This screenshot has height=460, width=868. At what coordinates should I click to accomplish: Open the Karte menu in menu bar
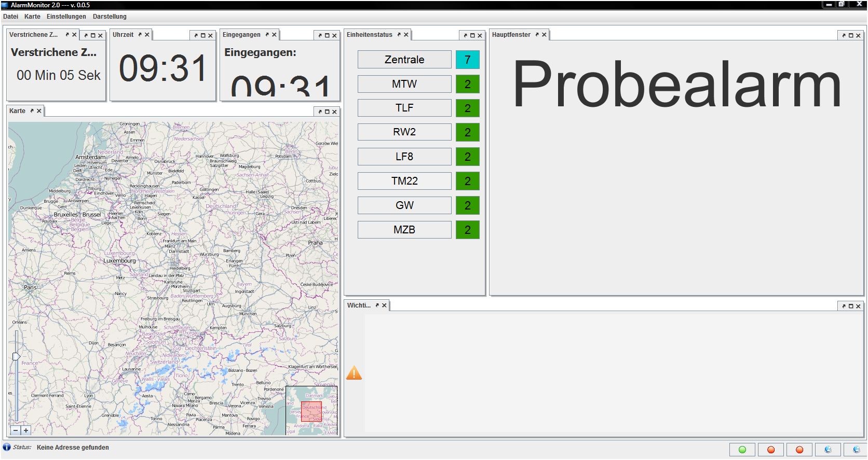(32, 17)
